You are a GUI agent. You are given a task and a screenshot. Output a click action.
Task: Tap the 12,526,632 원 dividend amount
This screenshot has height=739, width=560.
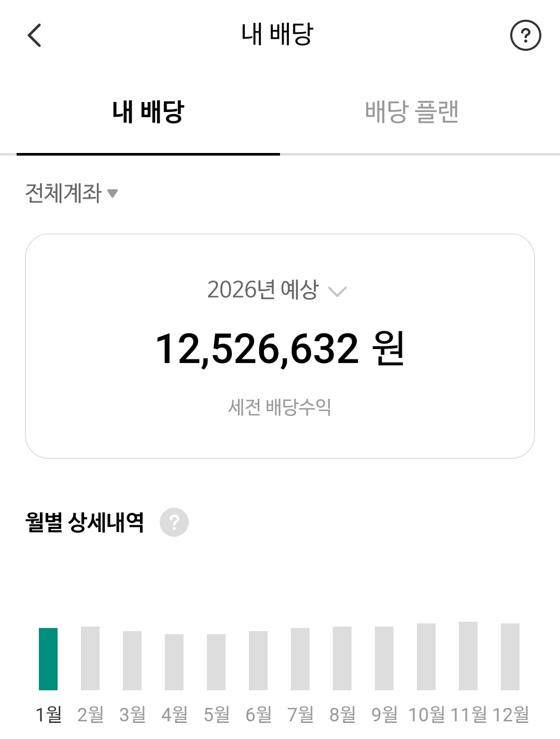[x=280, y=349]
